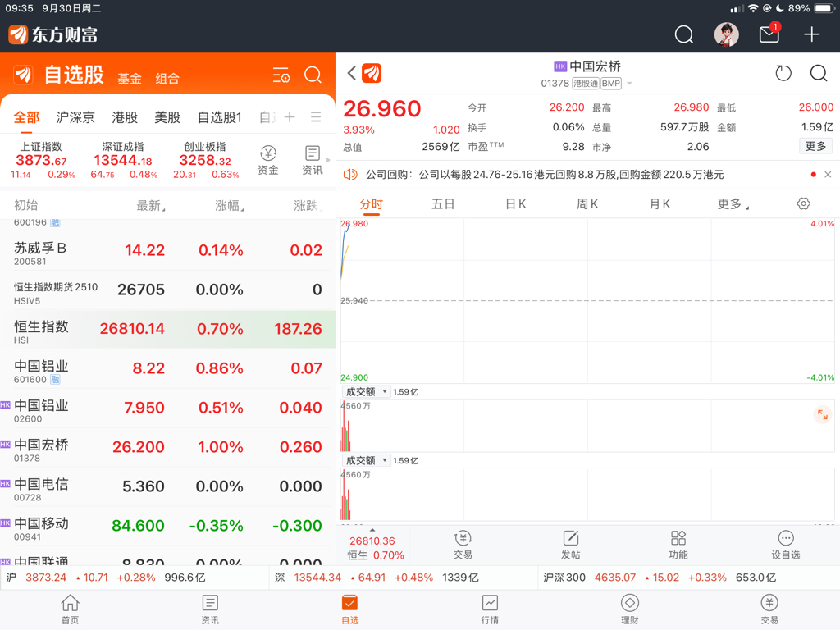Tap the 初始 sort header

click(x=25, y=205)
